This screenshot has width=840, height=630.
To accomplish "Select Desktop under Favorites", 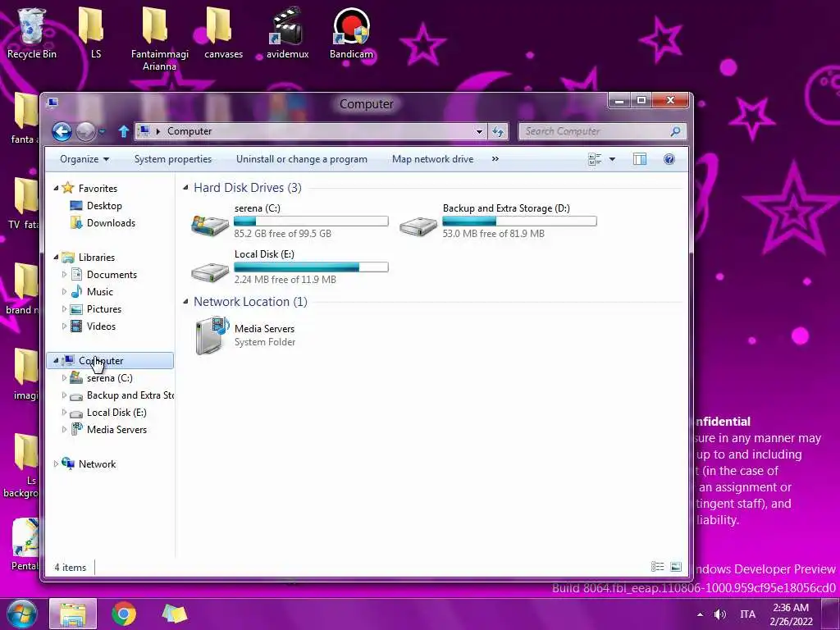I will point(104,206).
